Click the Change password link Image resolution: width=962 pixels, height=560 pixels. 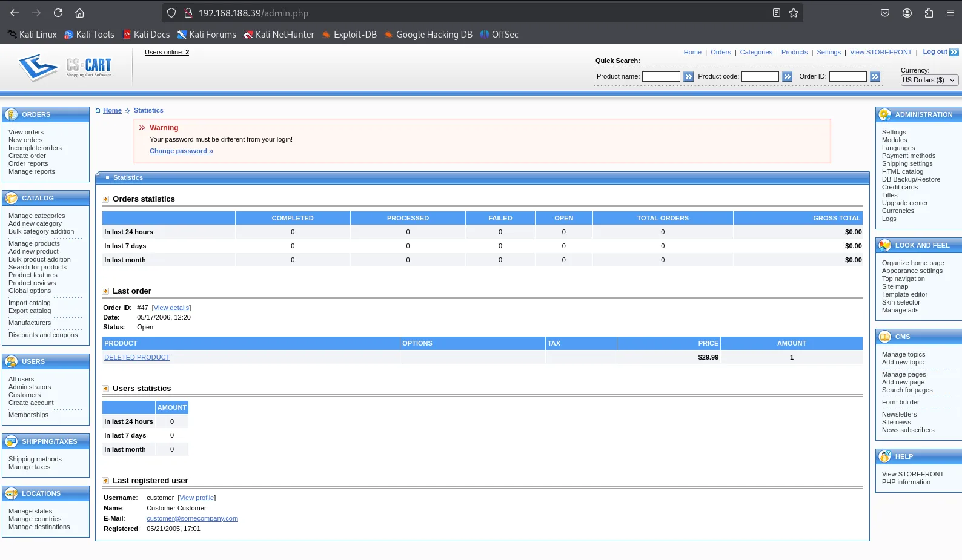coord(181,151)
